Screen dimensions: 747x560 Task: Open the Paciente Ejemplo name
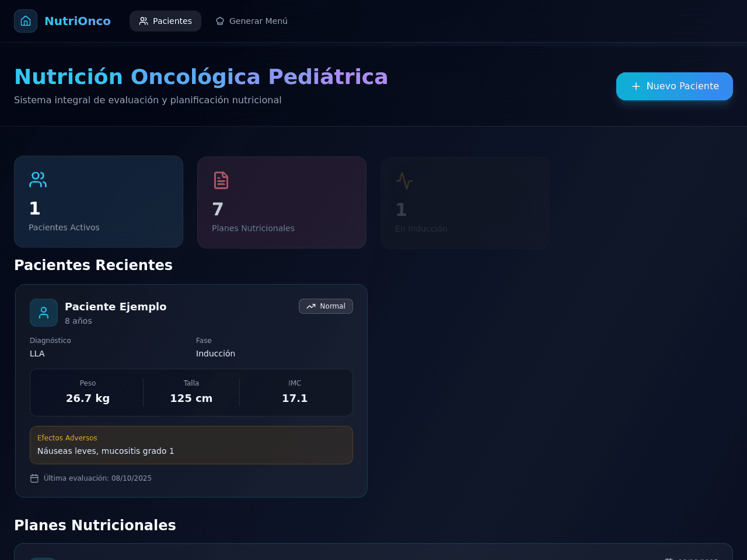coord(116,306)
